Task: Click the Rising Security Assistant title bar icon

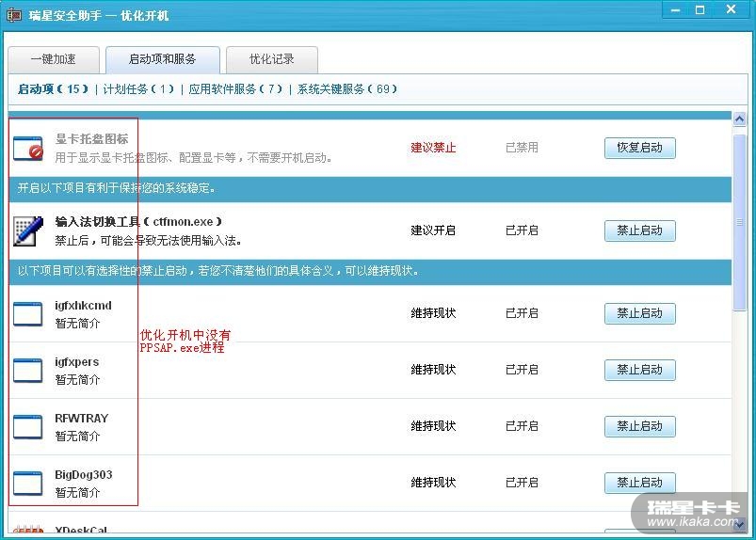Action: pyautogui.click(x=13, y=15)
